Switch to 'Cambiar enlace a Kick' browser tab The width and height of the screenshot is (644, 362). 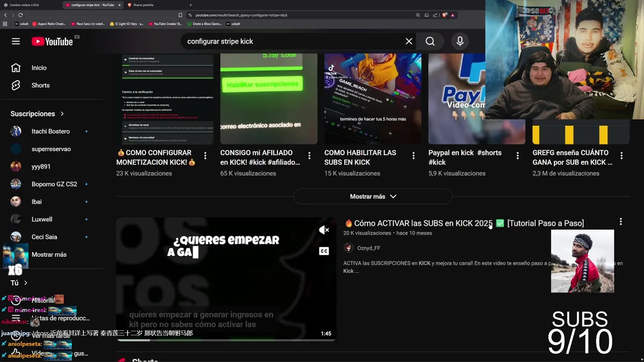(x=30, y=5)
